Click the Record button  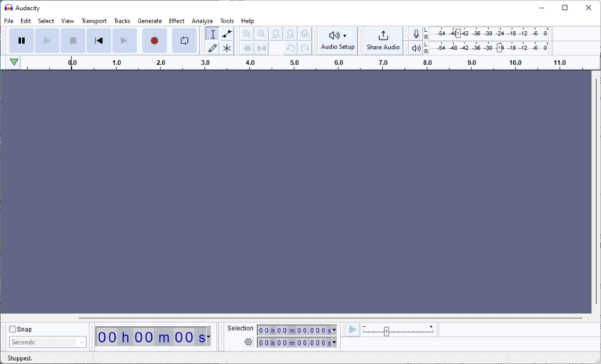click(154, 41)
